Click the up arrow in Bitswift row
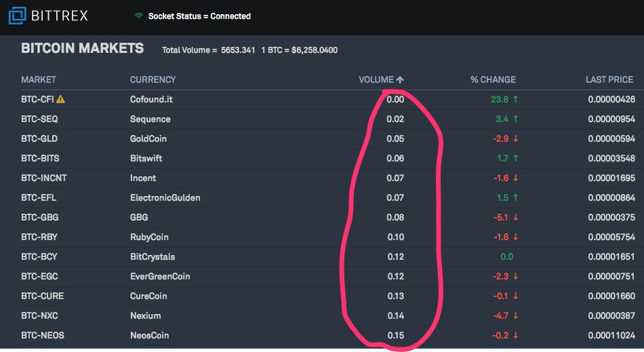The height and width of the screenshot is (352, 644). 515,158
